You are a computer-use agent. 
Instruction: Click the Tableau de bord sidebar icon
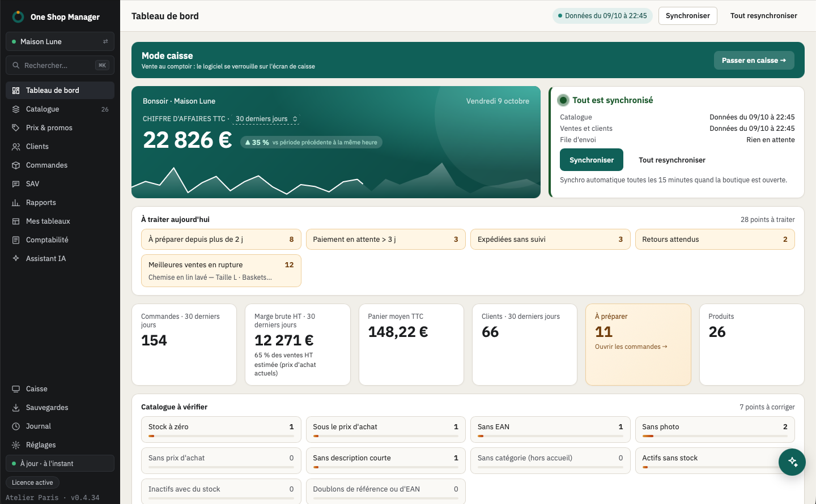[16, 91]
